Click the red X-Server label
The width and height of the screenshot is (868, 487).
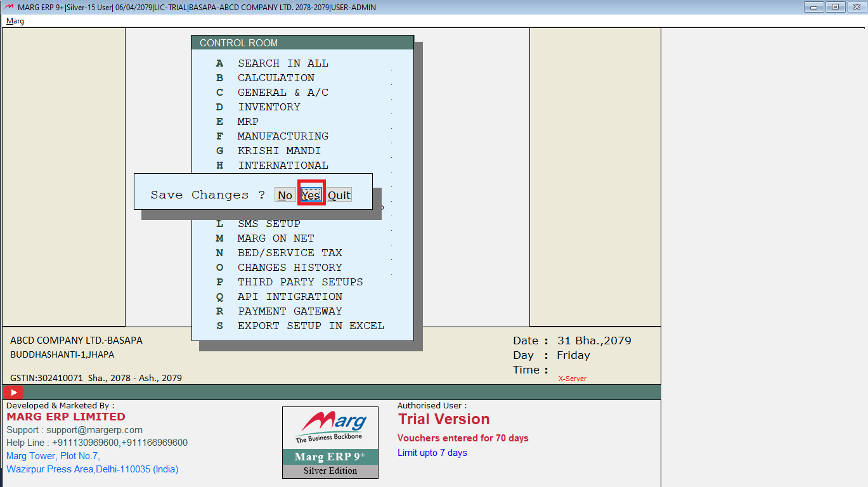573,379
